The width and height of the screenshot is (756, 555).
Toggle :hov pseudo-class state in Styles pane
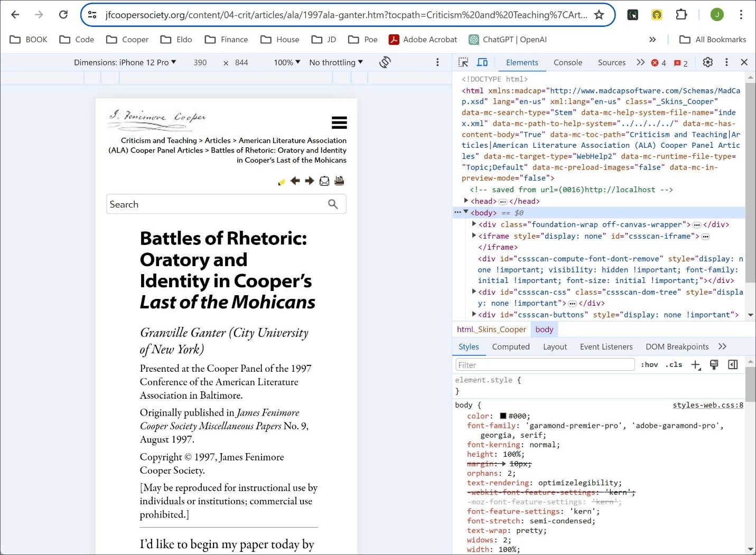(649, 364)
